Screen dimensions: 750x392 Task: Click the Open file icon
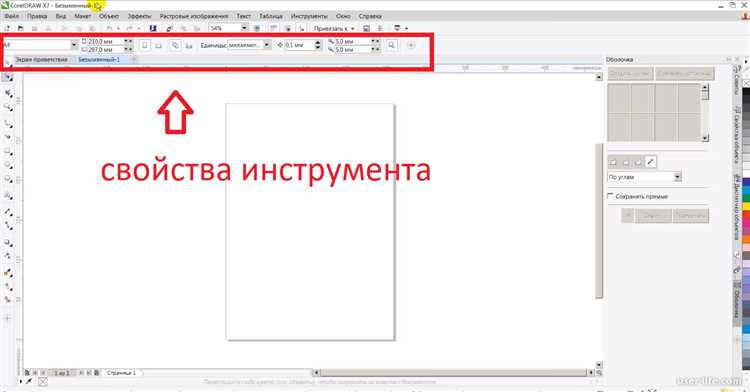(20, 28)
